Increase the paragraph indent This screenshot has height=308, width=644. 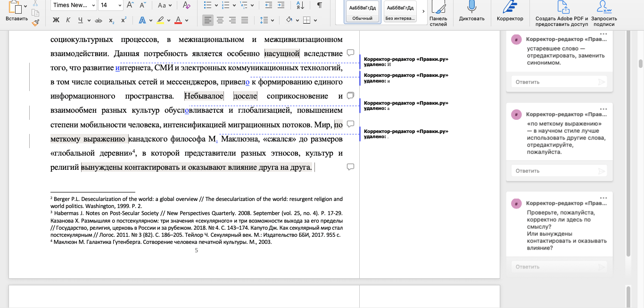coord(282,5)
